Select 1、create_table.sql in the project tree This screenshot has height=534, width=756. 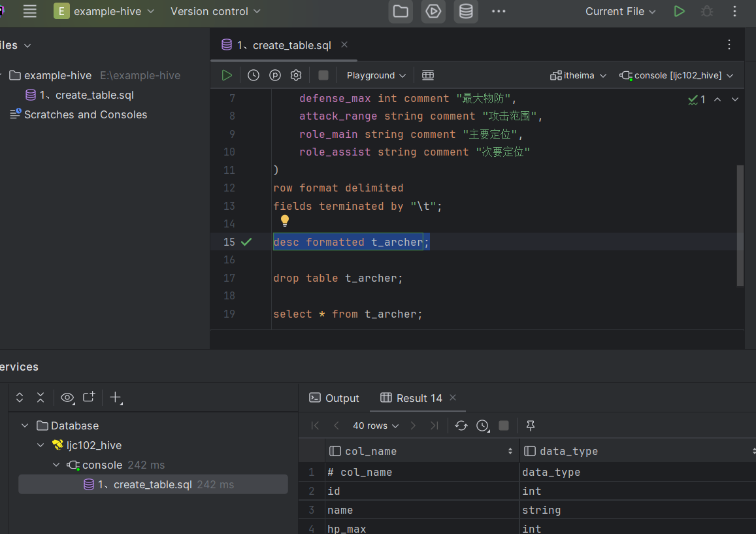pyautogui.click(x=86, y=95)
